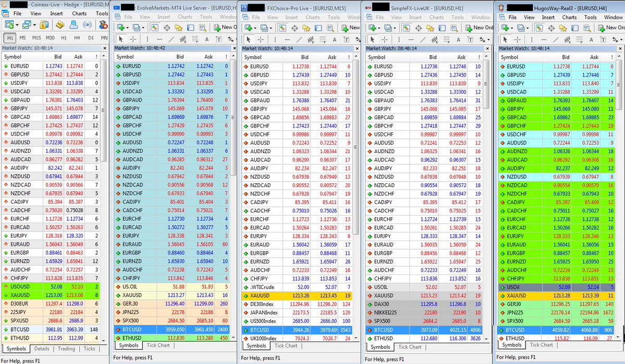Viewport: 625px width, 364px height.
Task: Select equidistant channel tool in FXChoice-Pro window
Action: pos(311,39)
